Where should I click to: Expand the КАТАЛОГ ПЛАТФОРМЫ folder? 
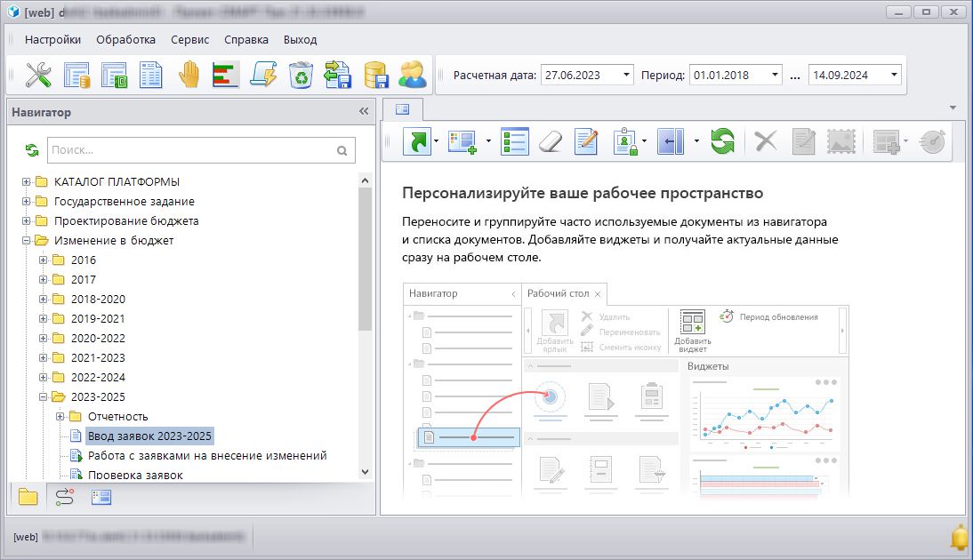(x=27, y=182)
